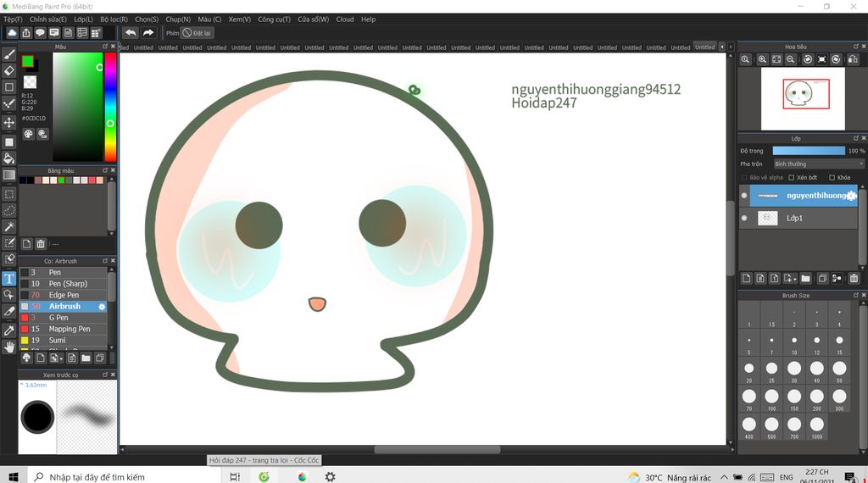Enable the Xén bớt checkbox
The height and width of the screenshot is (483, 868).
tap(792, 178)
